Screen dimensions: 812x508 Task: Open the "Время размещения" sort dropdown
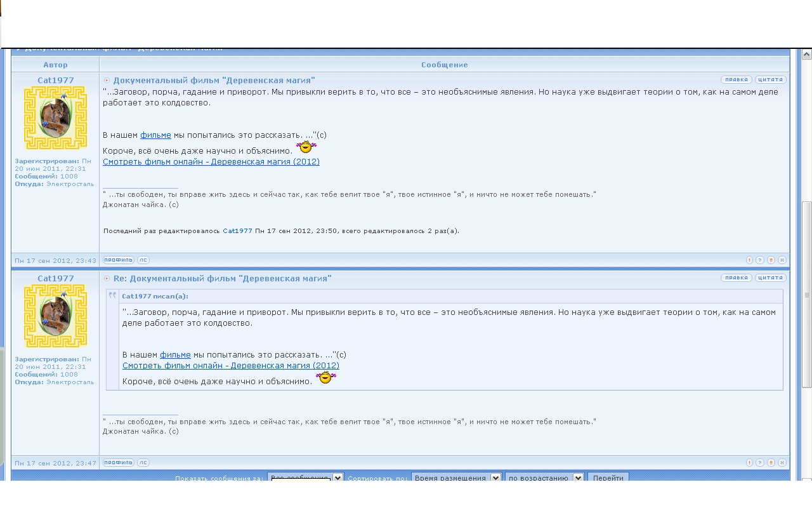456,478
